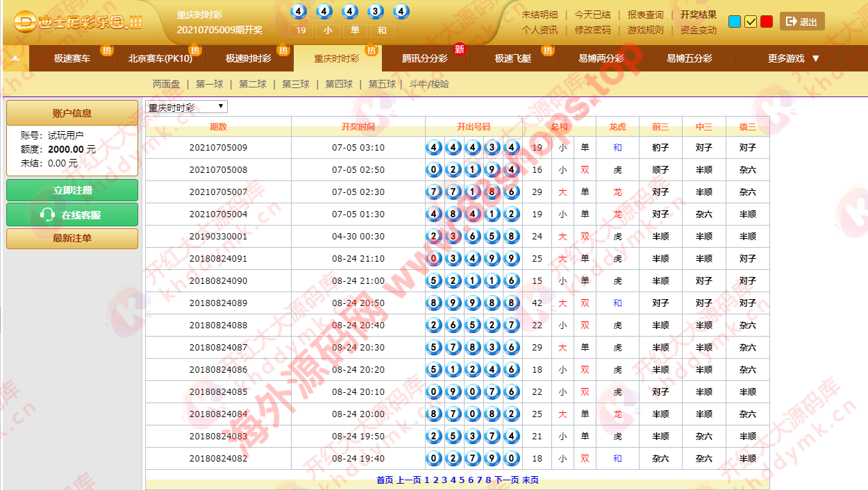Select the 斗牛/梭哈 sub-menu item
This screenshot has width=868, height=490.
428,84
